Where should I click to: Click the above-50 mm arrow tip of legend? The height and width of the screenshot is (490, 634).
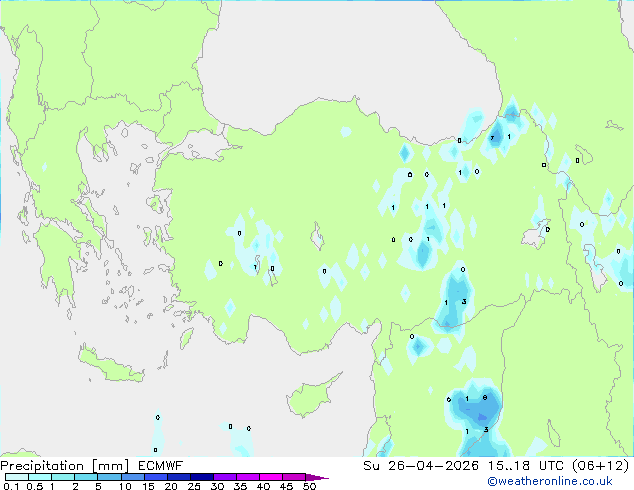coord(317,477)
